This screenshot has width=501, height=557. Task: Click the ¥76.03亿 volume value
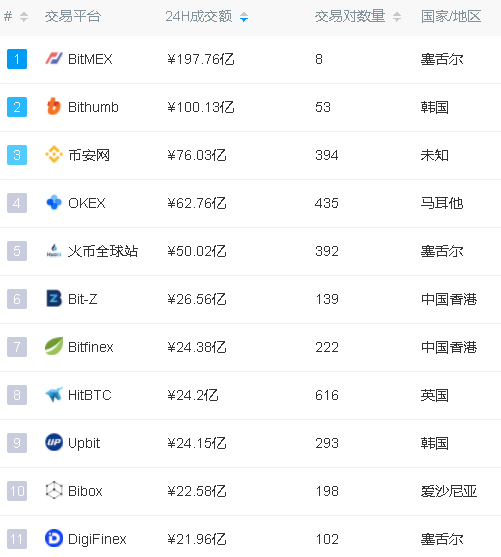[x=197, y=155]
